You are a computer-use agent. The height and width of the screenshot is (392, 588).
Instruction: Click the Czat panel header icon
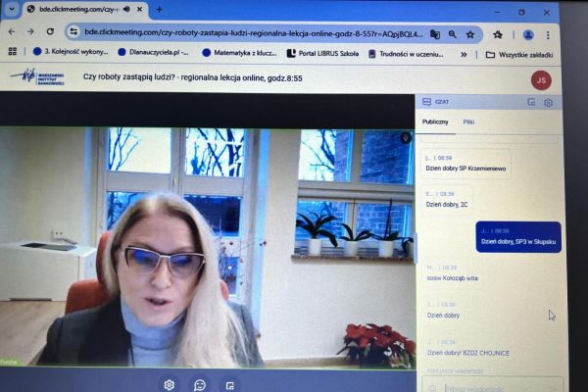click(426, 102)
